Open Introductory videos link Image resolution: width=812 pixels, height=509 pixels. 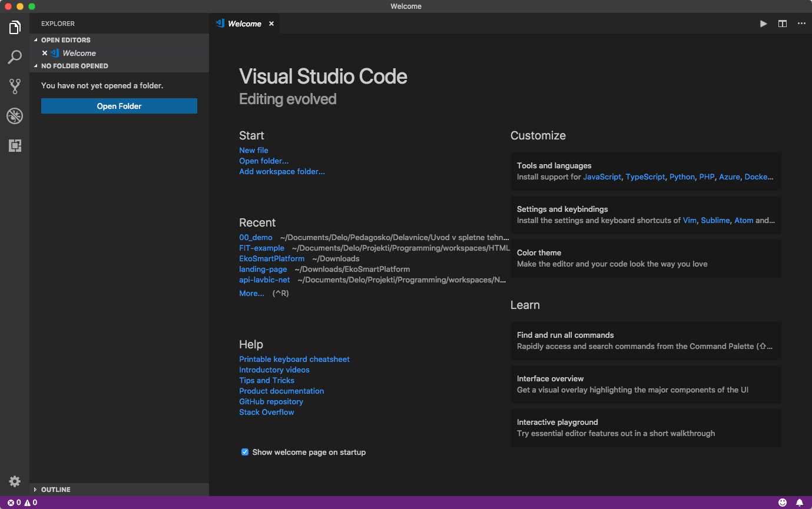click(274, 370)
